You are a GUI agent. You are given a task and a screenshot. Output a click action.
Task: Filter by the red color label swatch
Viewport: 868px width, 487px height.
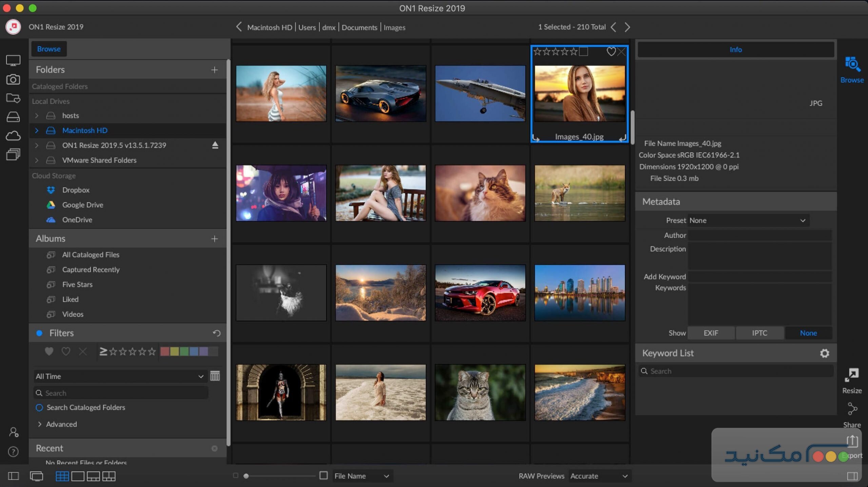[165, 352]
